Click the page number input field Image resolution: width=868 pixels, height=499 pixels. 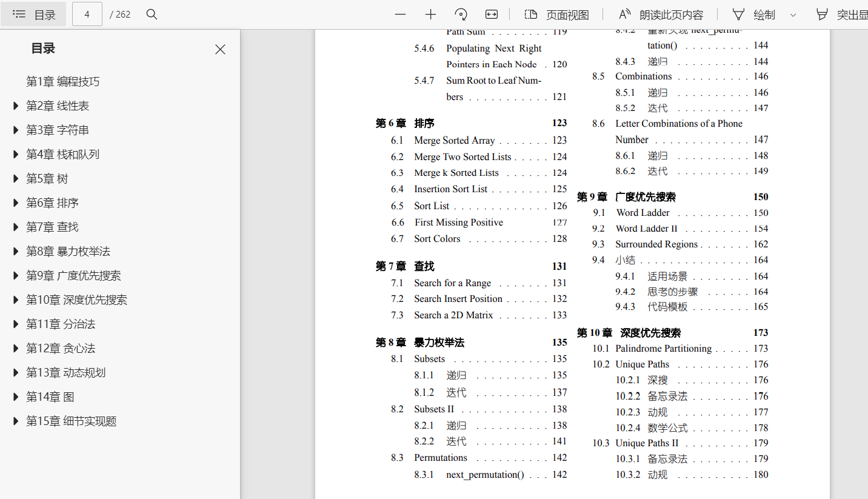(87, 13)
